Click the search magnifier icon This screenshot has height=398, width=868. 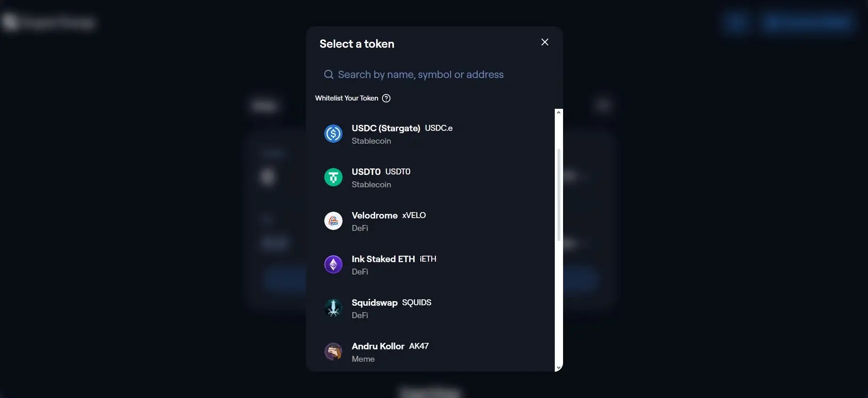329,74
